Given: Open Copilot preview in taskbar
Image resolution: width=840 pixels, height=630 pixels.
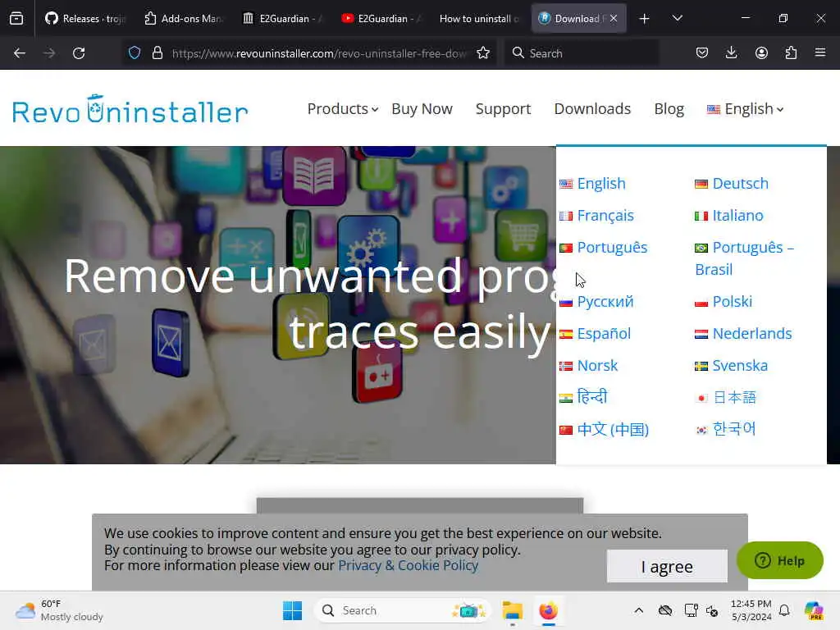Looking at the screenshot, I should [x=814, y=610].
